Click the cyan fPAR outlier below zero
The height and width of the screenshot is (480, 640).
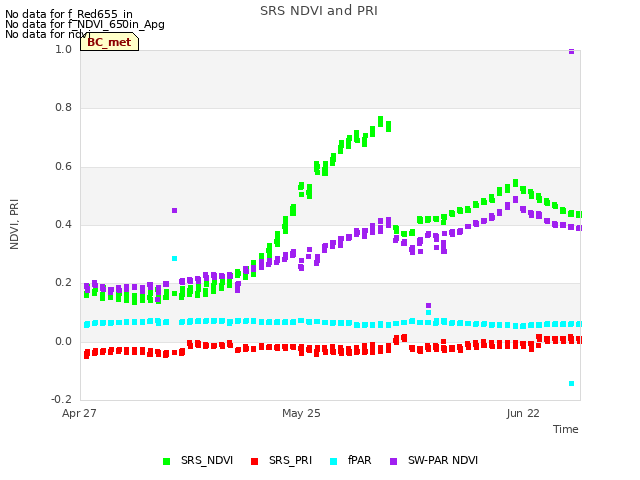pos(571,383)
